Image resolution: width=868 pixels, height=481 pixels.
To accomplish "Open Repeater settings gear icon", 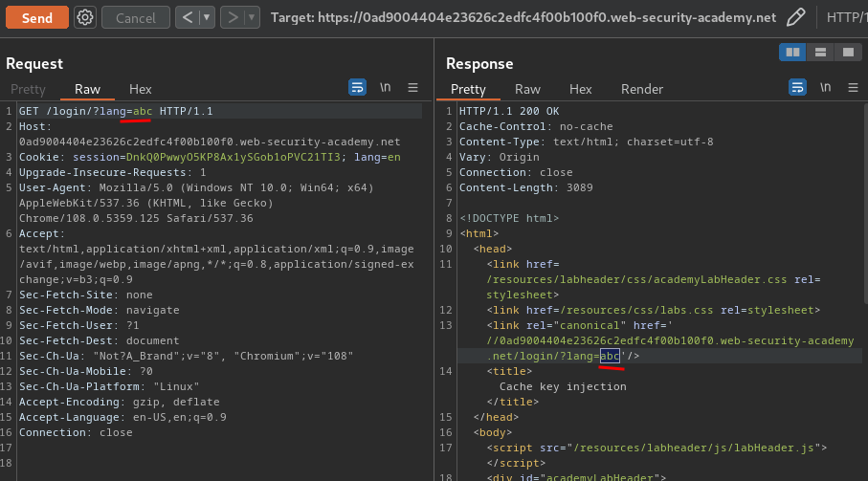I will pyautogui.click(x=85, y=18).
